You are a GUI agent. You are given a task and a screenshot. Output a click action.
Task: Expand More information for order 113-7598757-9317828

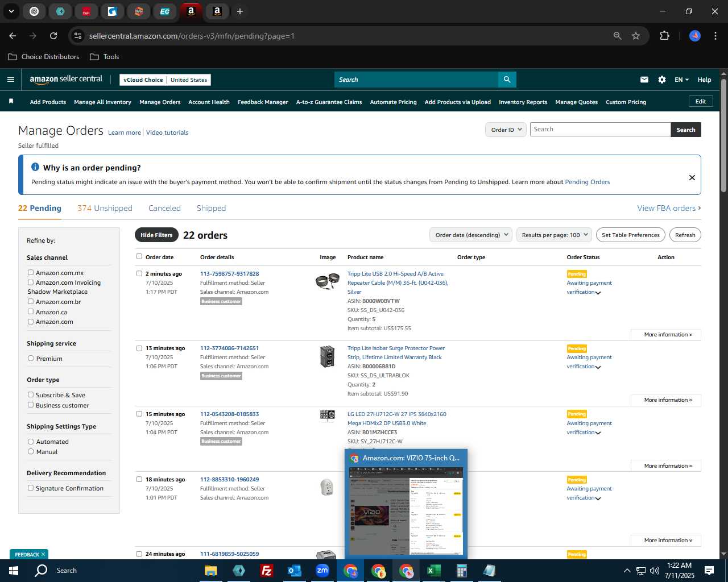click(666, 335)
